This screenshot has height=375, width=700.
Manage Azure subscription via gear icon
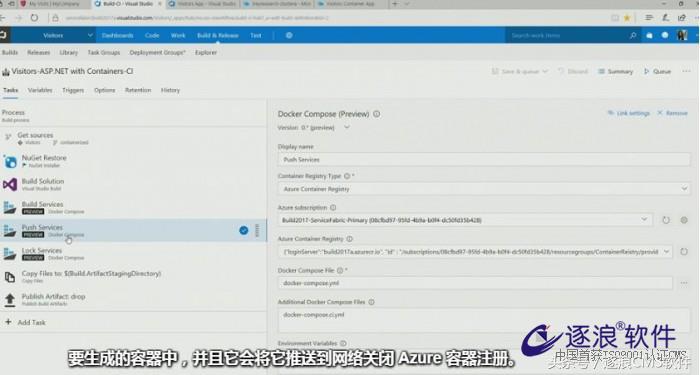[x=683, y=220]
